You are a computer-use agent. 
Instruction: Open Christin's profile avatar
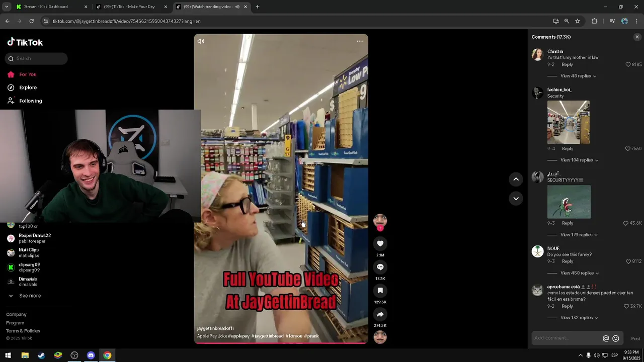click(537, 55)
